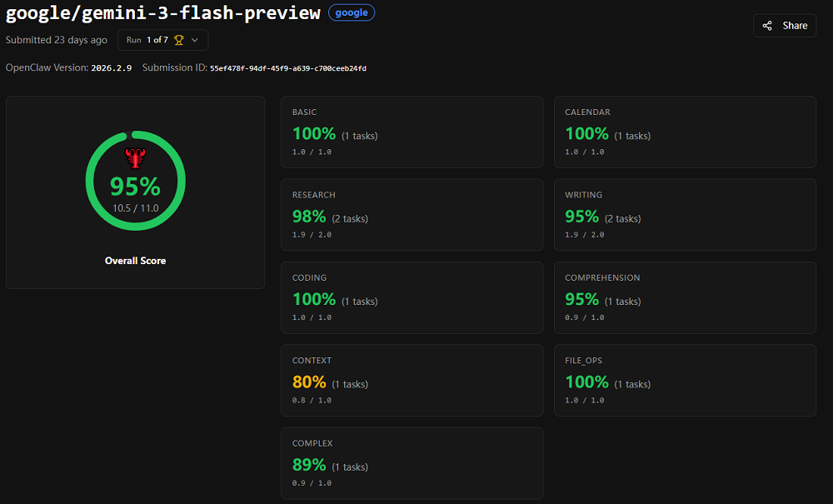This screenshot has width=833, height=504.
Task: Click the gemini-3-flash-preview model title
Action: [x=162, y=13]
